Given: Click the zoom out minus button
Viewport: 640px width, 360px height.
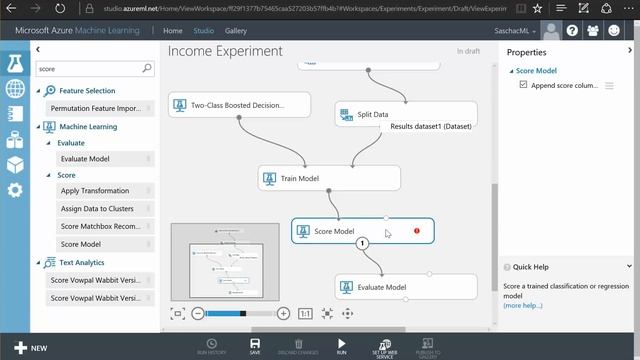Looking at the screenshot, I should [x=198, y=313].
